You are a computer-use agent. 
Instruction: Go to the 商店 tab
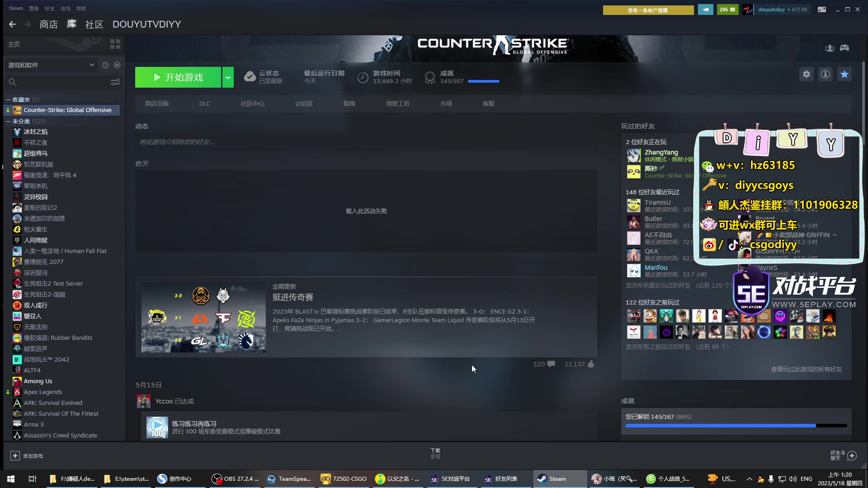(48, 24)
